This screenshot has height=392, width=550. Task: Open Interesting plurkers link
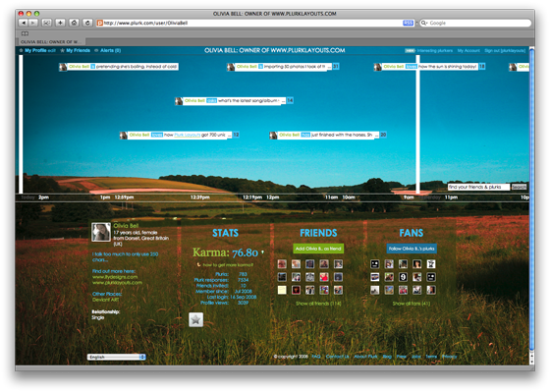pyautogui.click(x=434, y=50)
